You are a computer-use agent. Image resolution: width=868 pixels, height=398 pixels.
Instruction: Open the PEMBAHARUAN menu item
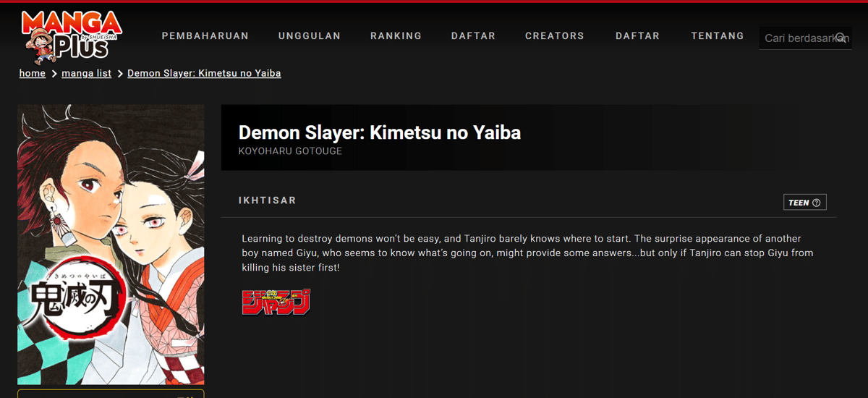205,35
